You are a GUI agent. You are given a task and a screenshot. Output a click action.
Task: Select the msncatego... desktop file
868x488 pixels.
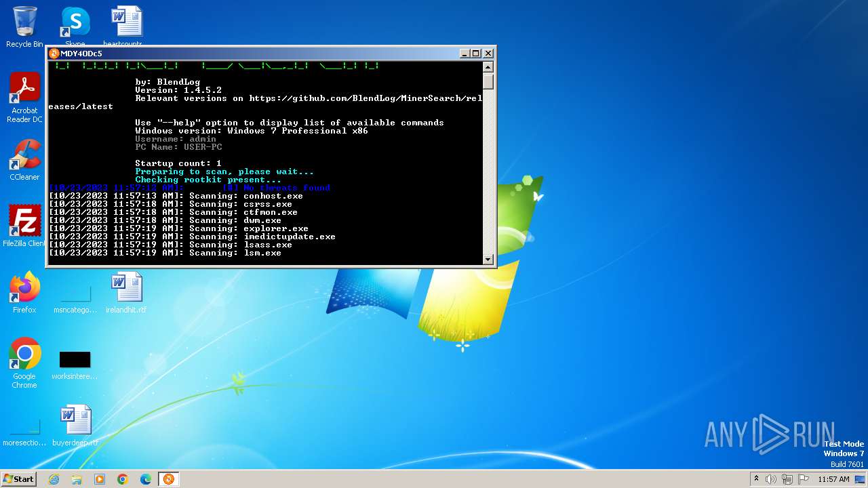tap(75, 298)
